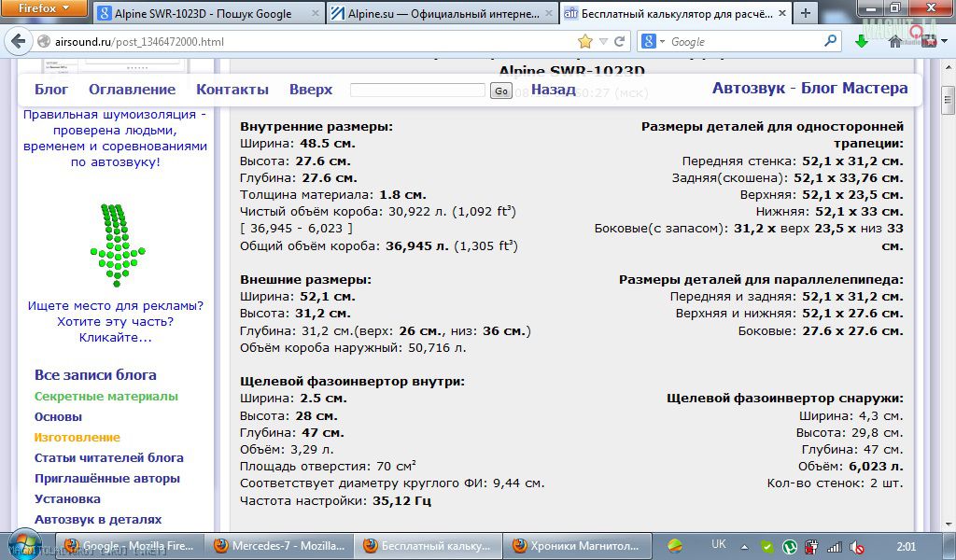Click the Вверх link
The width and height of the screenshot is (956, 560).
click(311, 90)
